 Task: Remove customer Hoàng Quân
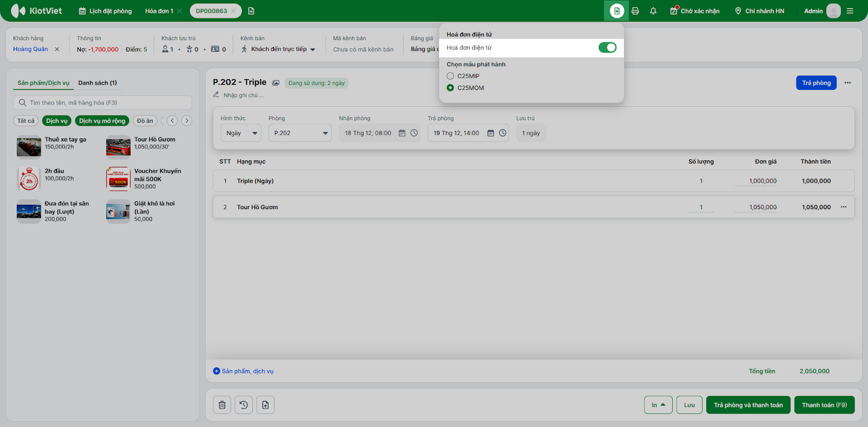pyautogui.click(x=57, y=49)
